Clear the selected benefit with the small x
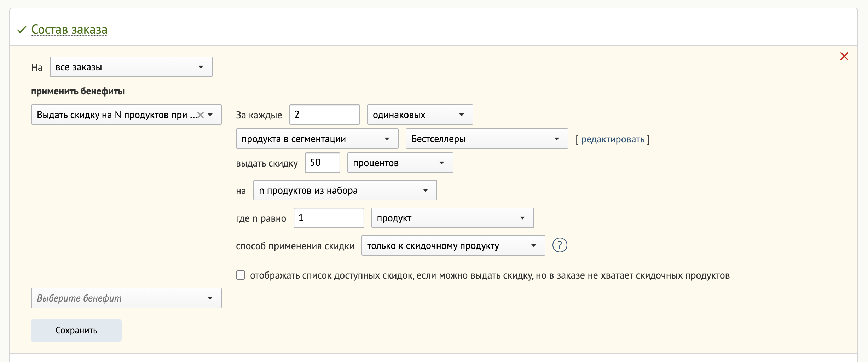Image resolution: width=868 pixels, height=362 pixels. click(x=201, y=115)
